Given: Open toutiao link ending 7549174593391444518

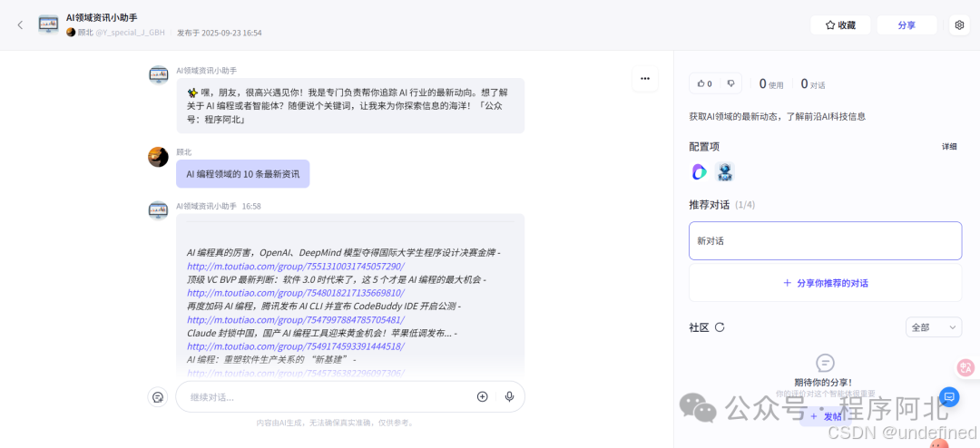Looking at the screenshot, I should tap(296, 346).
